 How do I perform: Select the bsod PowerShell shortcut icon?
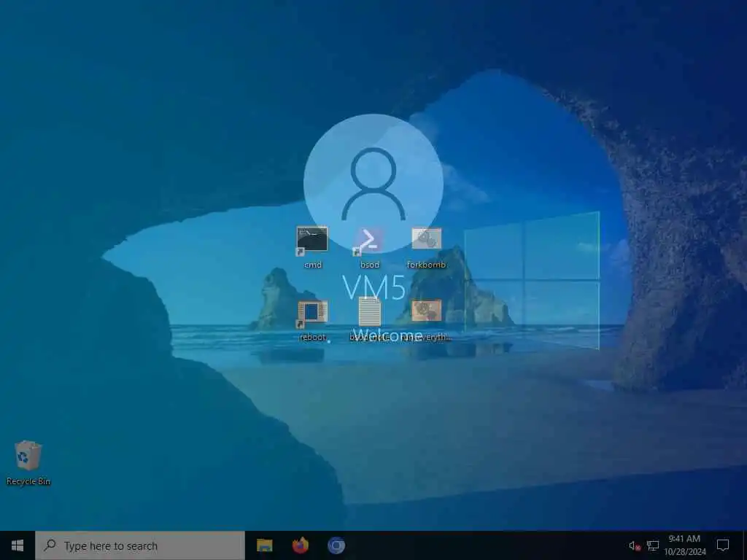[x=369, y=241]
